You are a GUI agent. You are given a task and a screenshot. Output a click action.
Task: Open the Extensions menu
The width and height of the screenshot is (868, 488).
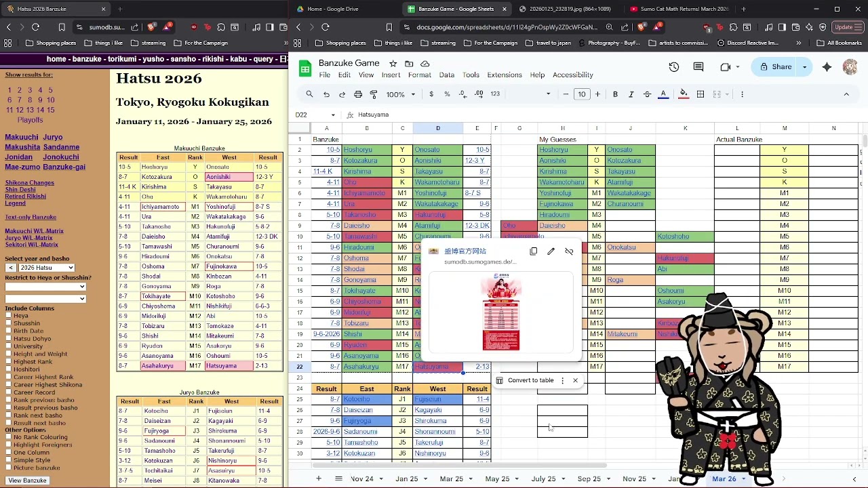coord(505,75)
